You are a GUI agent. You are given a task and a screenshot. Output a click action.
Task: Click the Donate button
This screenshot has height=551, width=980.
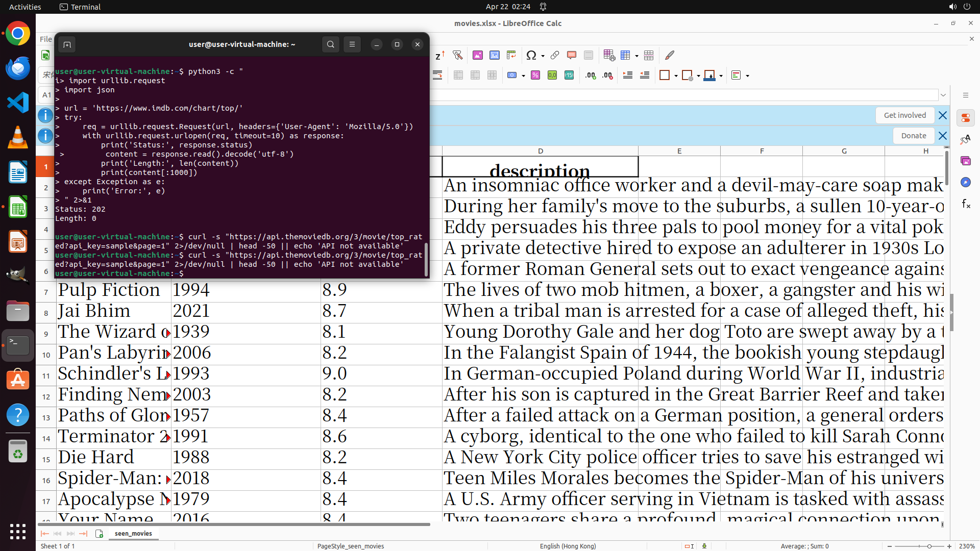pos(913,136)
